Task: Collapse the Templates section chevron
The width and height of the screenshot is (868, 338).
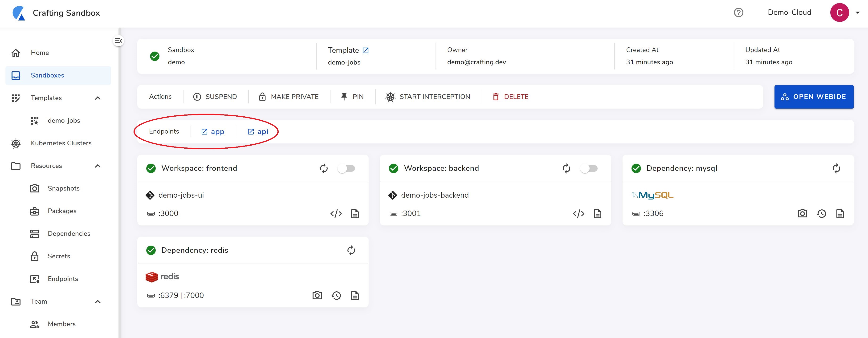Action: pos(98,98)
